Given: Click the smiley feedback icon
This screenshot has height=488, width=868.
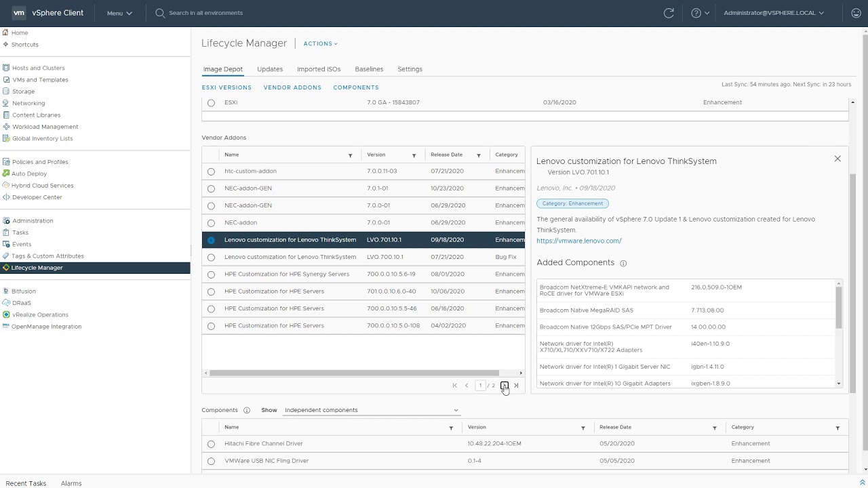Looking at the screenshot, I should click(856, 13).
